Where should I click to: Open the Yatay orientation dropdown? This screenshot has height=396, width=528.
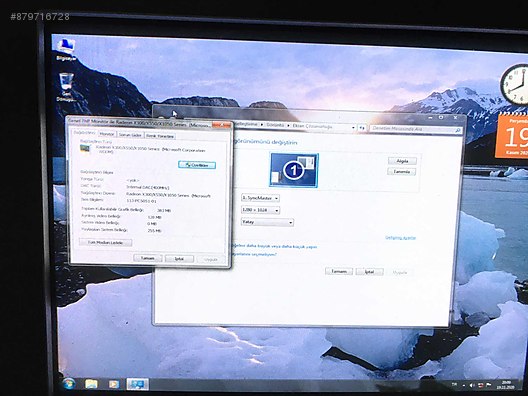pos(267,222)
